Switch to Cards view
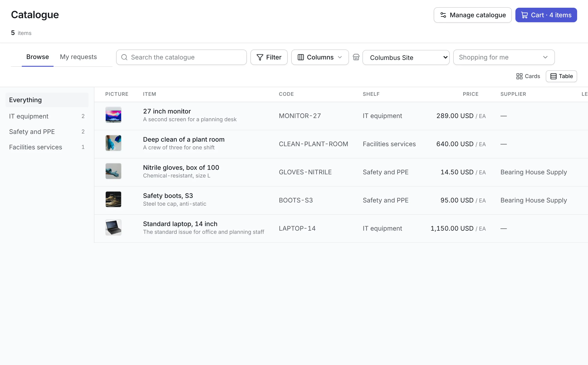 (x=528, y=76)
